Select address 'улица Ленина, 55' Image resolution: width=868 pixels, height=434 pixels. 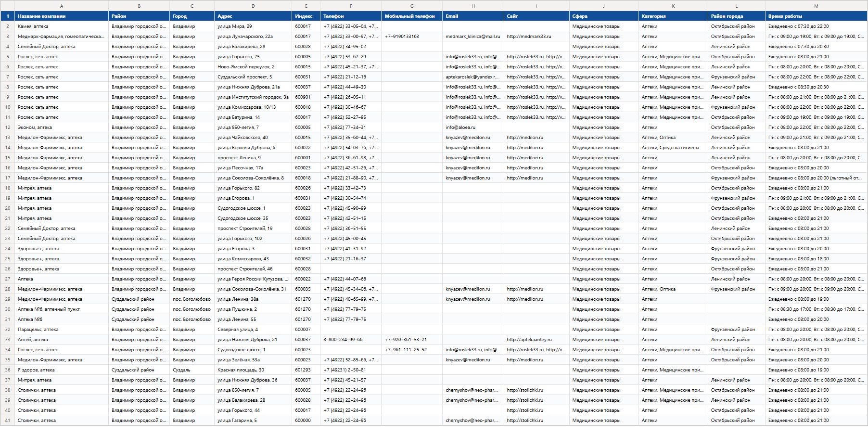(253, 319)
